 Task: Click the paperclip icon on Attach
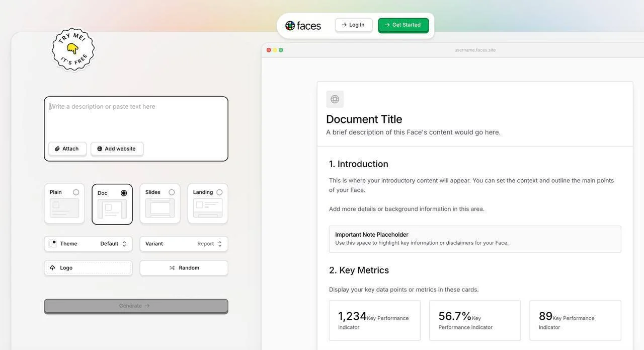tap(57, 149)
